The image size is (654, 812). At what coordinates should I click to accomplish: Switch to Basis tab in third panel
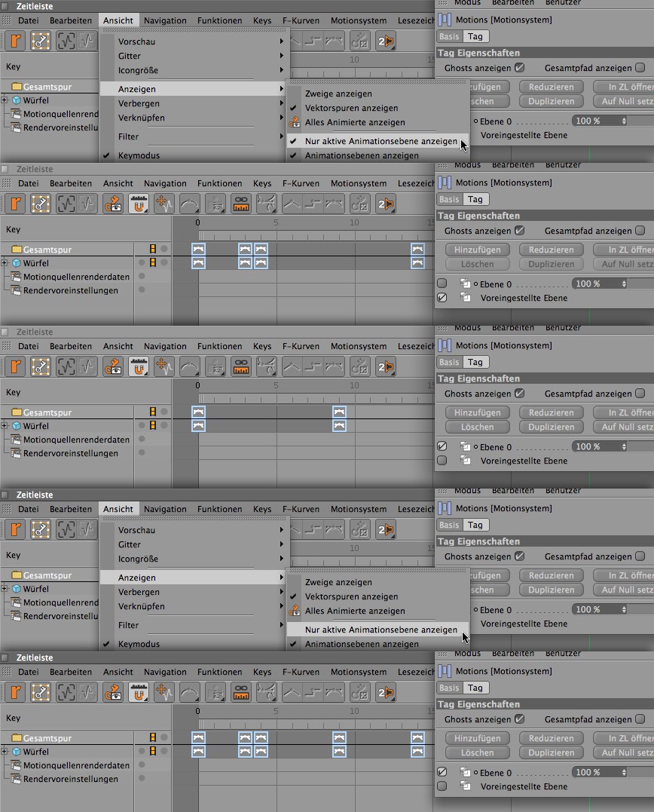(448, 362)
